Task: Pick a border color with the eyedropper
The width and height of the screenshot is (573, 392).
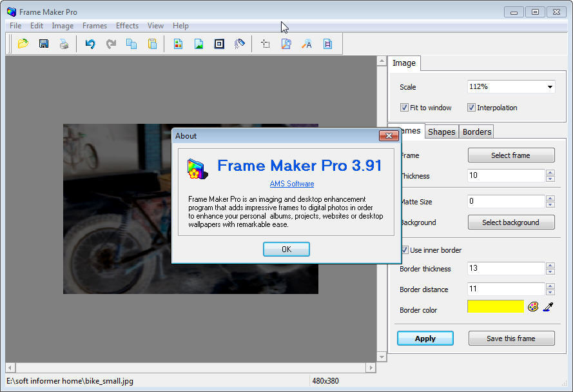Action: tap(549, 307)
